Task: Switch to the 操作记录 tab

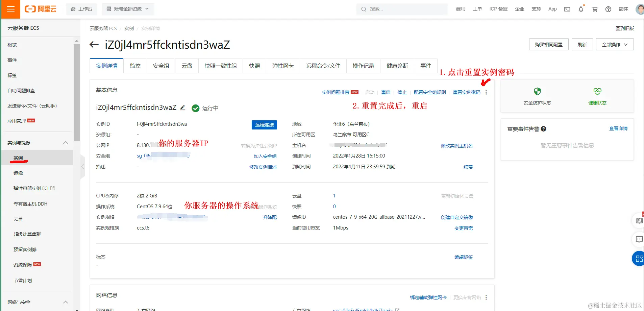Action: click(364, 66)
